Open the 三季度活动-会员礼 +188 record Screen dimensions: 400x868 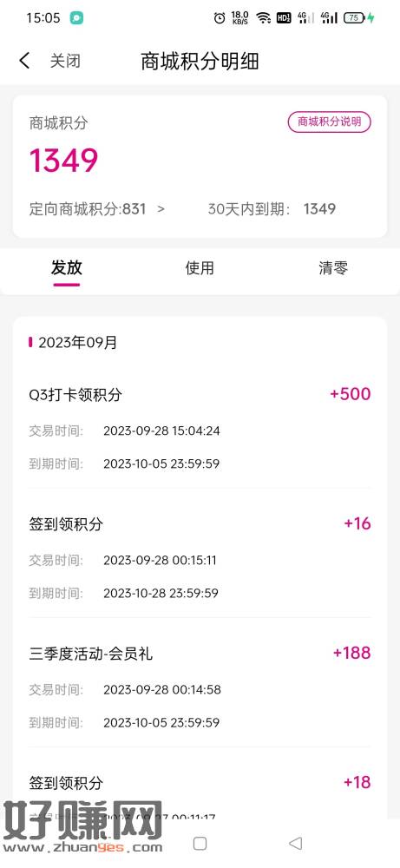[x=200, y=688]
